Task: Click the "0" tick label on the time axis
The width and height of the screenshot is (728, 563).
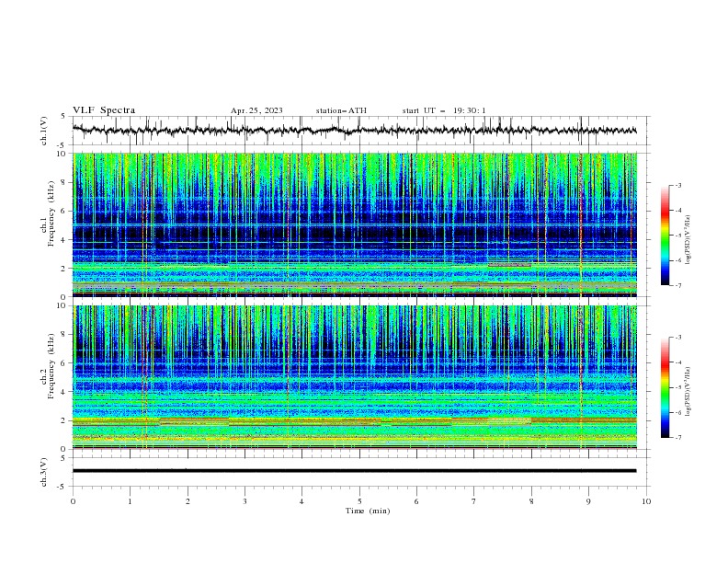Action: pos(73,501)
